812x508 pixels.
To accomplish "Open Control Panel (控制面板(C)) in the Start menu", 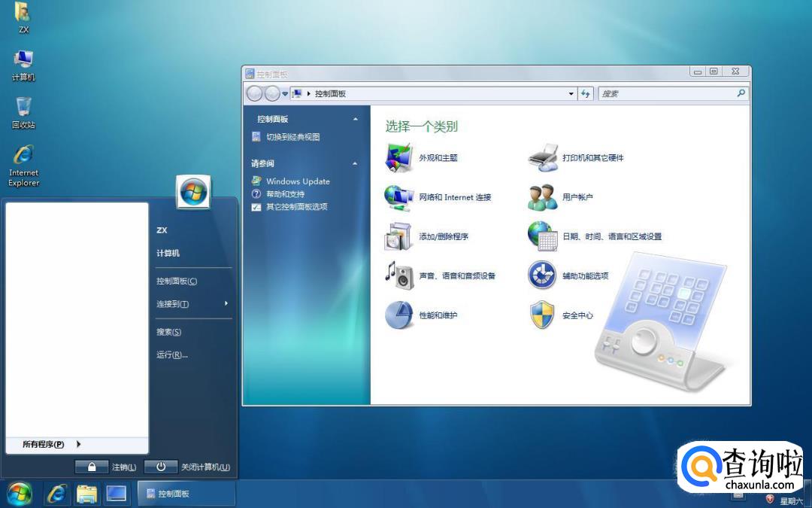I will [177, 281].
